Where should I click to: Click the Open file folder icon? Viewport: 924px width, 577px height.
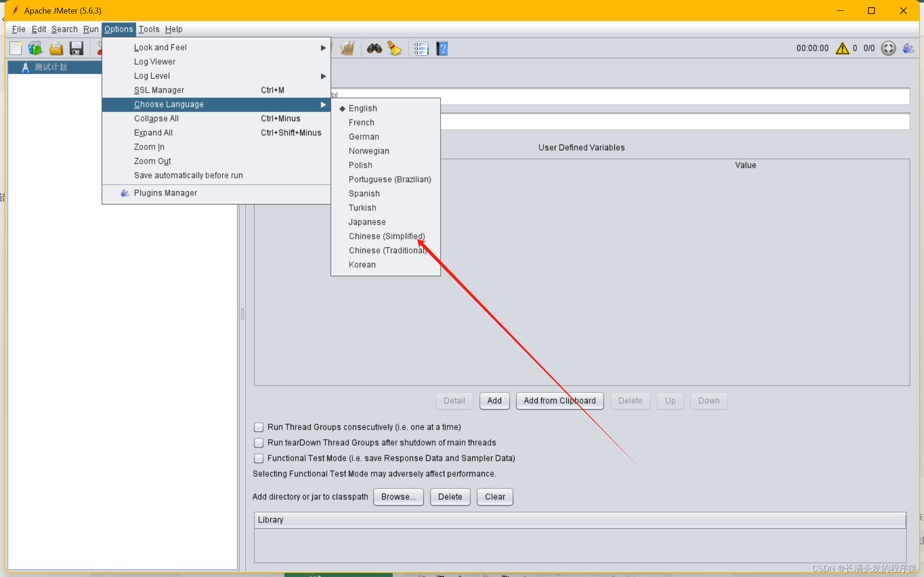pos(56,48)
